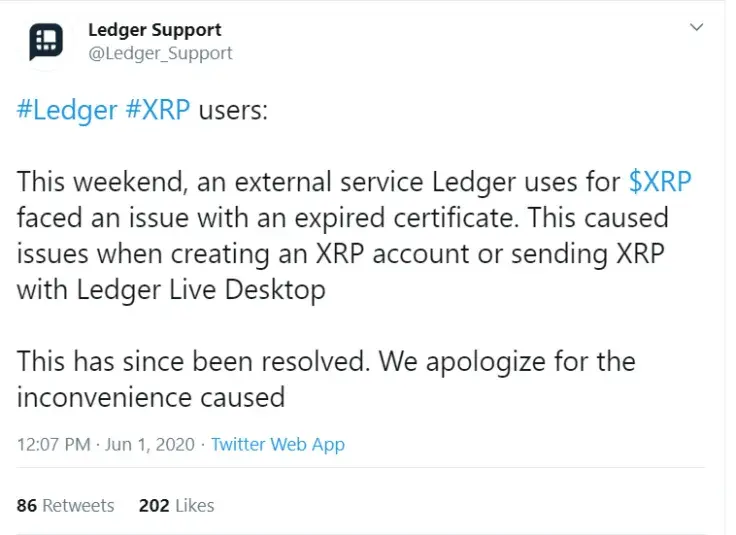Open the #XRP hashtag
The width and height of the screenshot is (736, 535).
158,110
